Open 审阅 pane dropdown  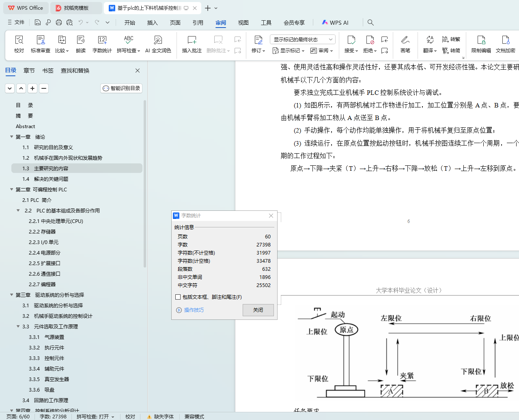[321, 51]
